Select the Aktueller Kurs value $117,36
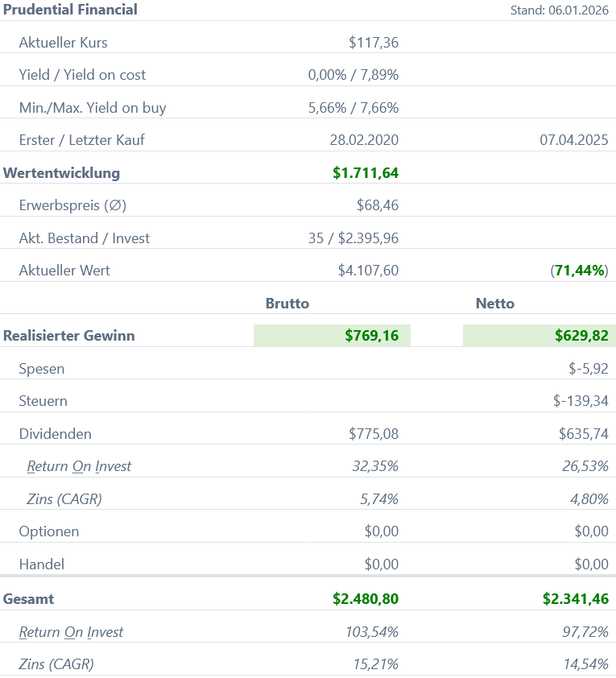The width and height of the screenshot is (616, 678). tap(374, 43)
